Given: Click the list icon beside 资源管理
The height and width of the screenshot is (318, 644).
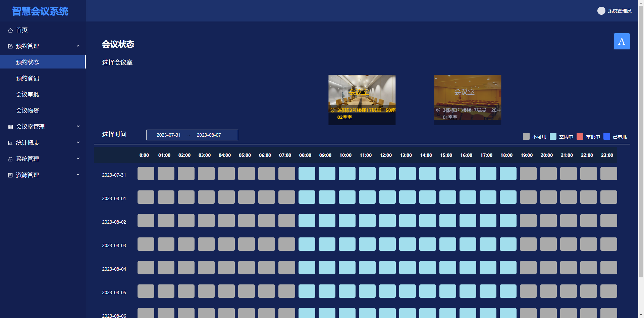Looking at the screenshot, I should [10, 175].
